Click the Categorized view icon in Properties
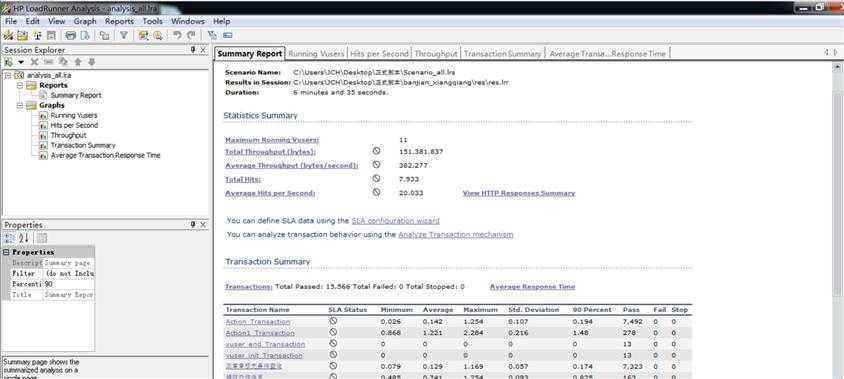This screenshot has width=844, height=379. point(10,238)
